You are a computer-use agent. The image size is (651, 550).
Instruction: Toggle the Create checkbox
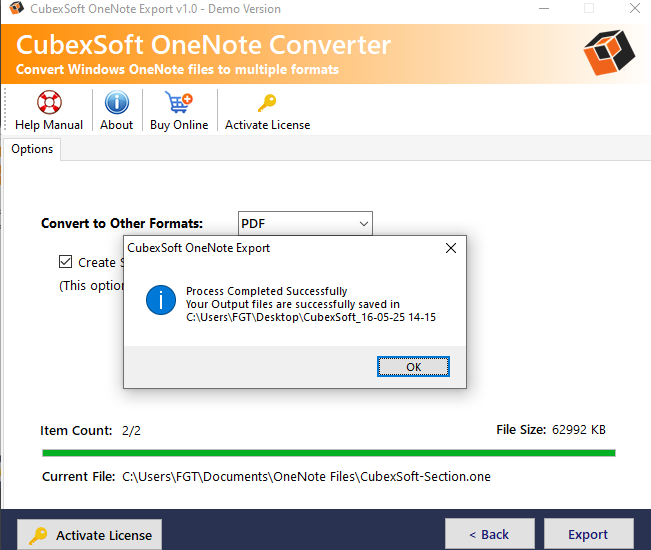click(66, 262)
